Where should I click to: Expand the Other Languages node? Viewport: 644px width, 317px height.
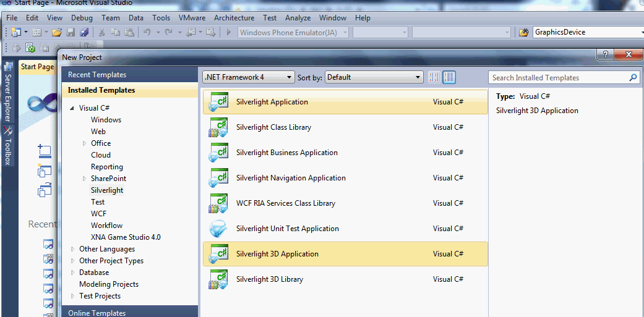73,249
